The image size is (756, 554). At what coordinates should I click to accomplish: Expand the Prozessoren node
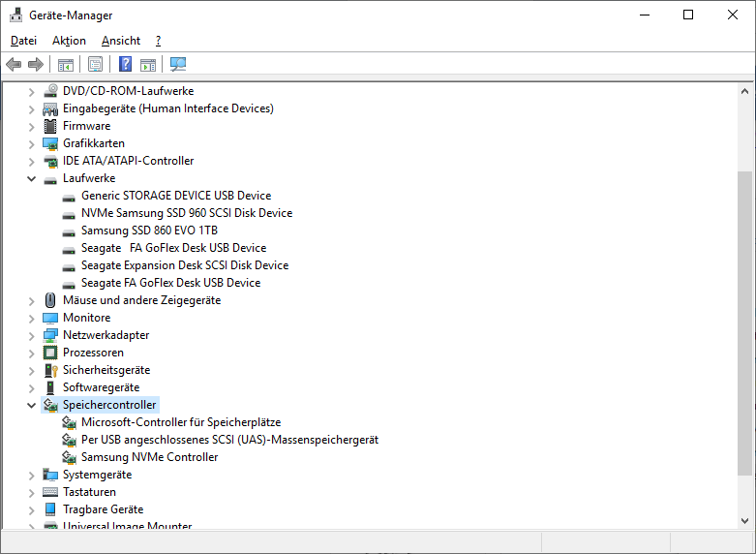pos(31,354)
